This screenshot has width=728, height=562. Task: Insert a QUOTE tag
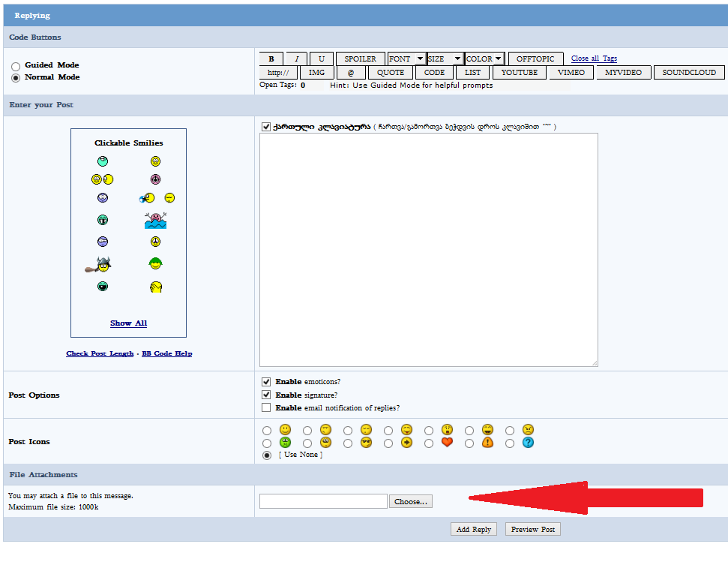(x=391, y=73)
